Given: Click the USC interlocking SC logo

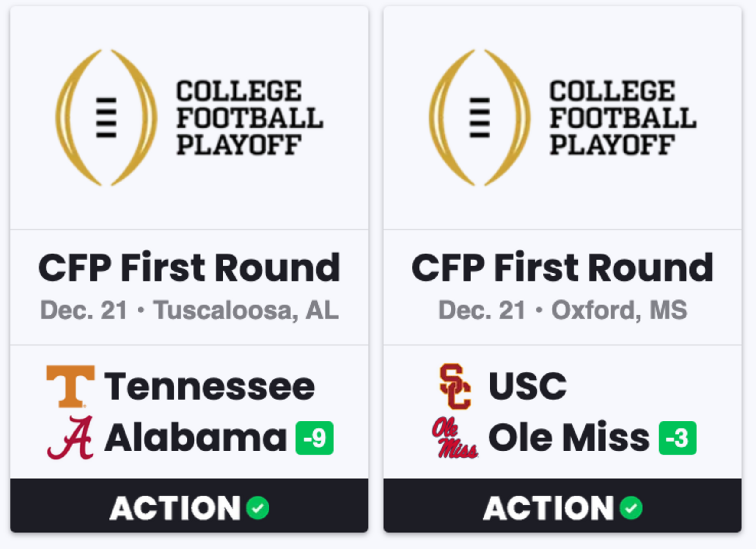Looking at the screenshot, I should (455, 386).
